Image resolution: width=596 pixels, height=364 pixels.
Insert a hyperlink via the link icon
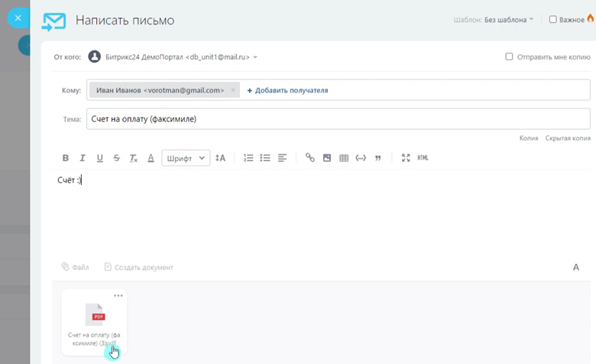point(309,157)
